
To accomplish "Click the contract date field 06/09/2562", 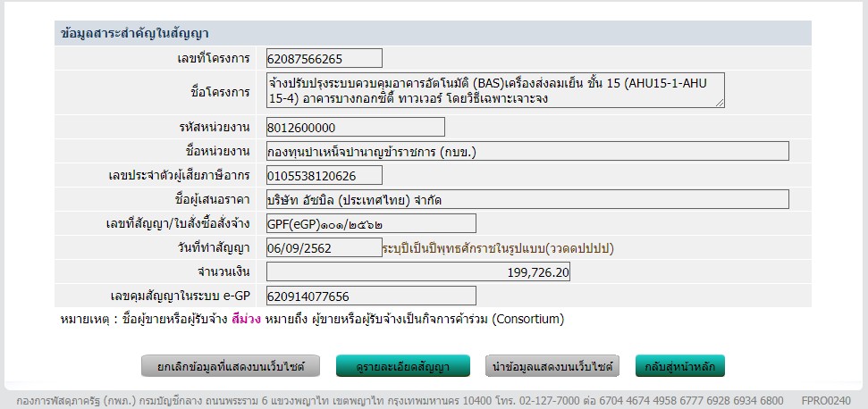I will click(324, 247).
